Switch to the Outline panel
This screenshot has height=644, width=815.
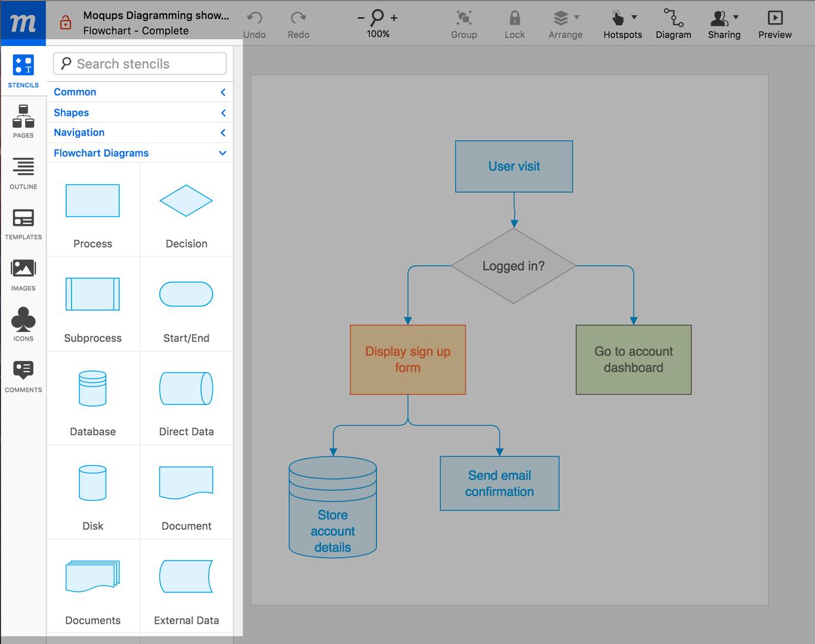(x=23, y=173)
